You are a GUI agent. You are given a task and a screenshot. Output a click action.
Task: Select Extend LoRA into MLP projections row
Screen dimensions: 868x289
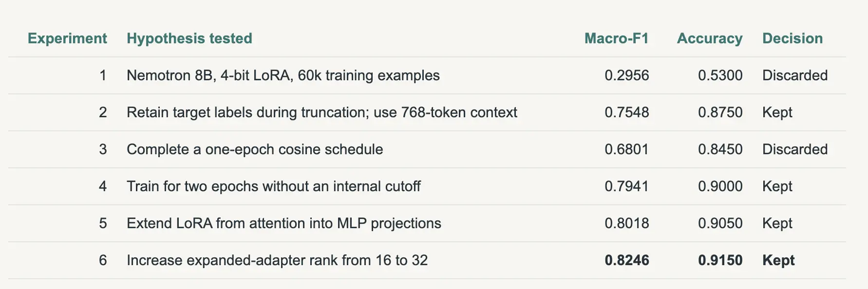427,223
